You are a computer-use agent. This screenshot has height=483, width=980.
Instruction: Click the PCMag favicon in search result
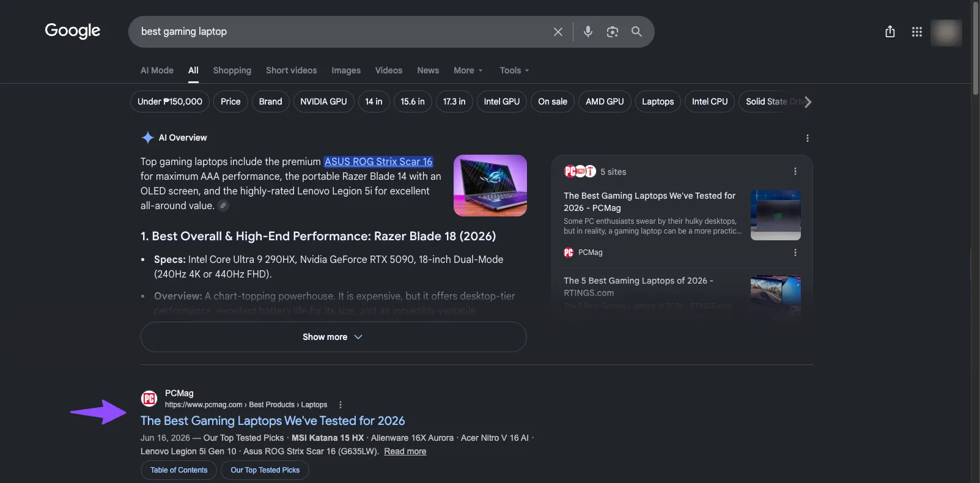click(x=149, y=399)
